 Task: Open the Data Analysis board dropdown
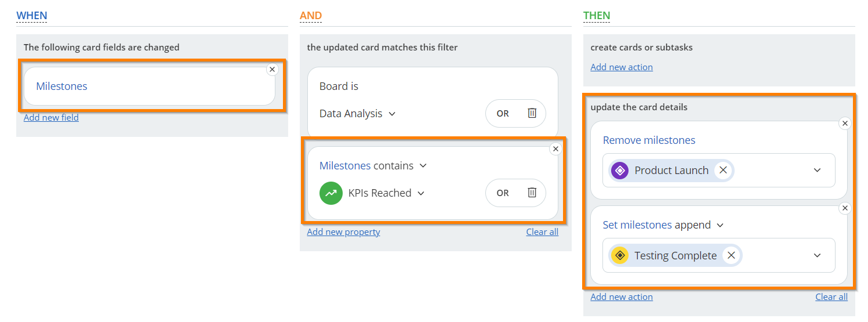click(x=392, y=114)
